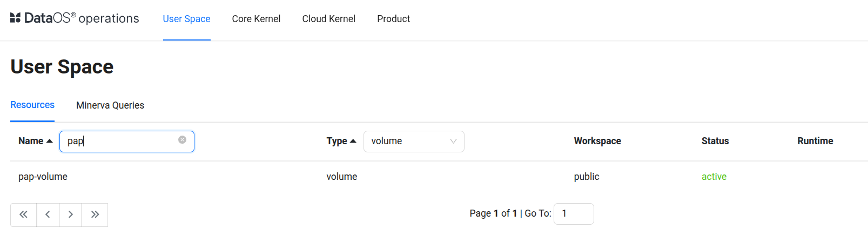Viewport: 868px width, 235px height.
Task: Switch to the Core Kernel tab
Action: point(256,19)
